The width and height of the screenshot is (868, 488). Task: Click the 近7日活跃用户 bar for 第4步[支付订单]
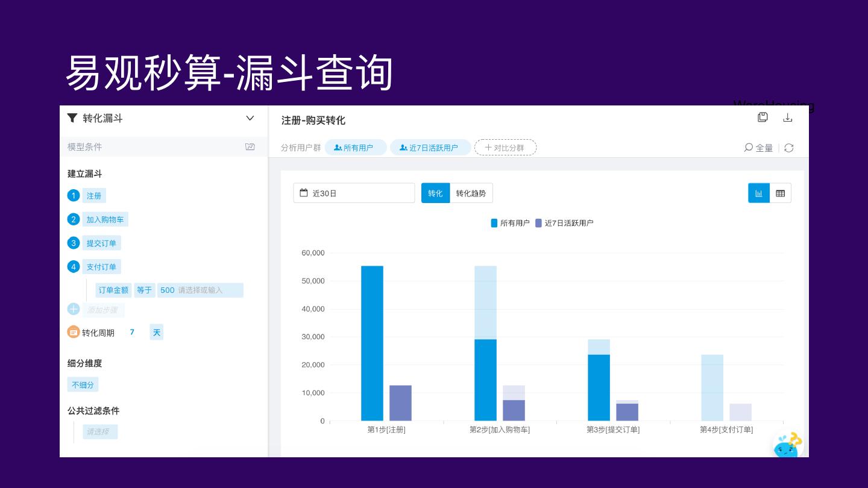click(x=740, y=412)
